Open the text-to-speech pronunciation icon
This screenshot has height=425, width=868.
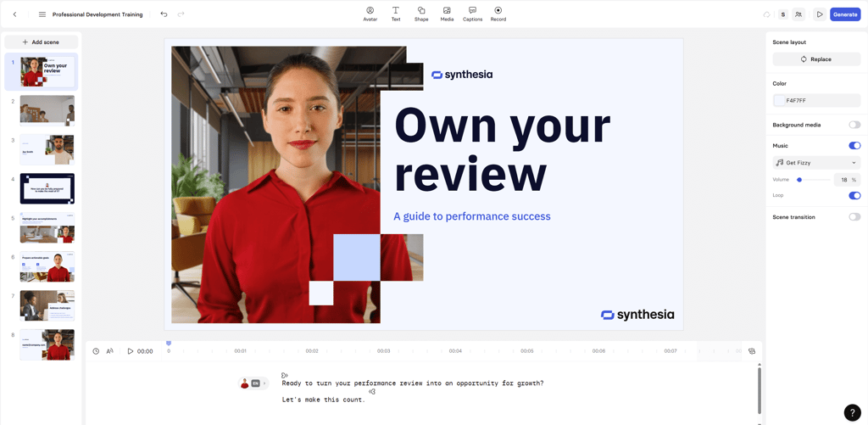pos(109,351)
